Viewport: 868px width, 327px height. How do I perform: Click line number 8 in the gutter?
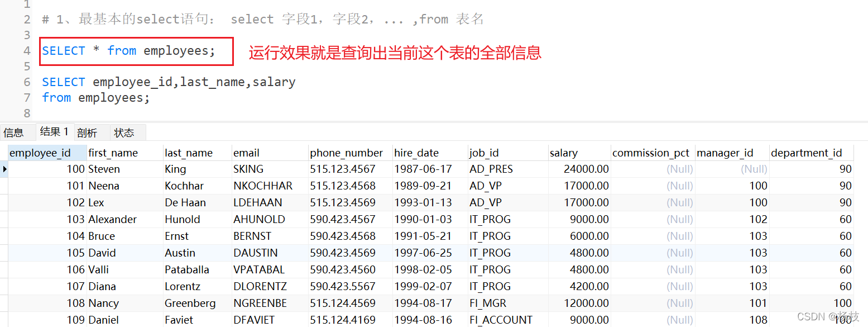pos(27,113)
